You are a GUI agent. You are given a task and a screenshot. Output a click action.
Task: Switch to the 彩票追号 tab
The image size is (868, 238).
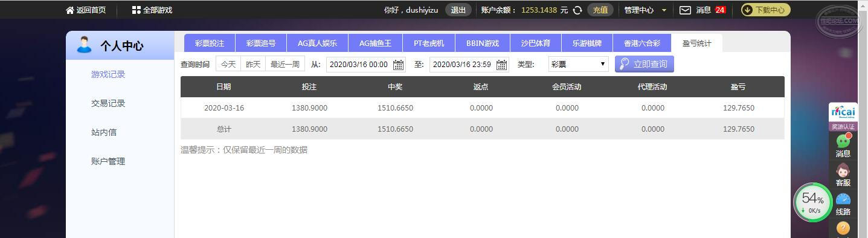(261, 43)
